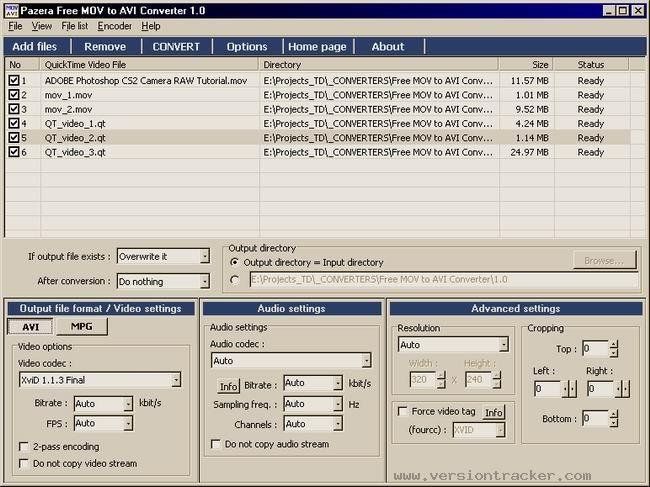Screen dimensions: 650x487
Task: Click the Pazera app icon in title bar
Action: 11,10
